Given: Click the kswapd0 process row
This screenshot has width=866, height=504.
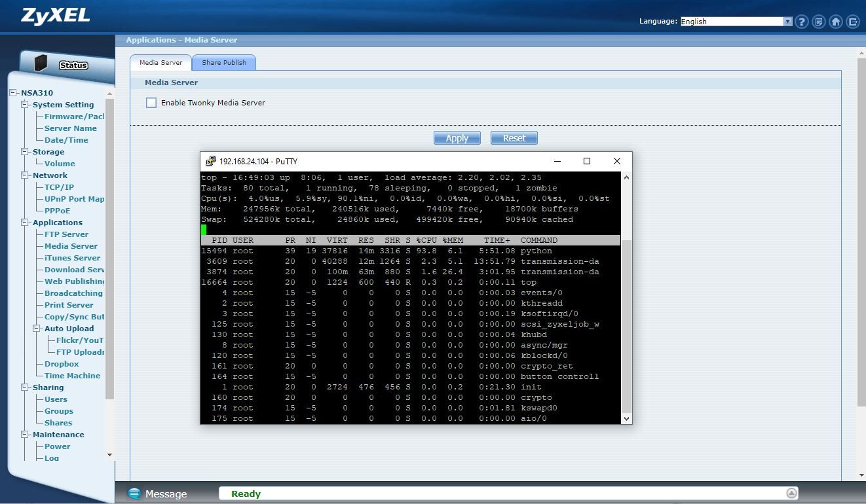Looking at the screenshot, I should pyautogui.click(x=410, y=408).
